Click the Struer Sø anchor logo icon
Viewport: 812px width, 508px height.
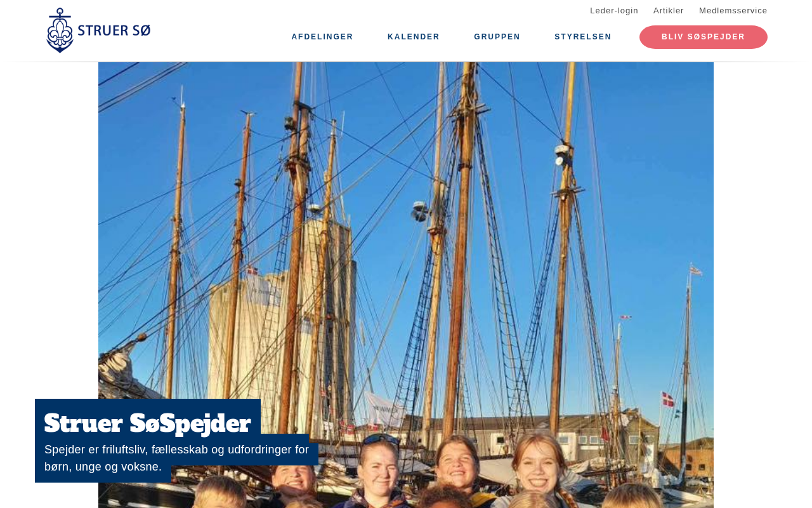coord(60,30)
